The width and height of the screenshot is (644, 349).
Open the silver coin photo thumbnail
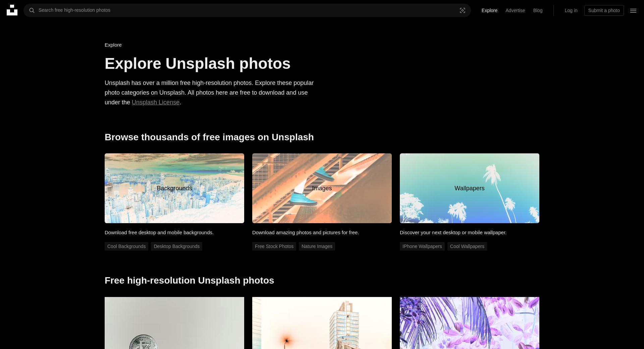click(x=174, y=323)
